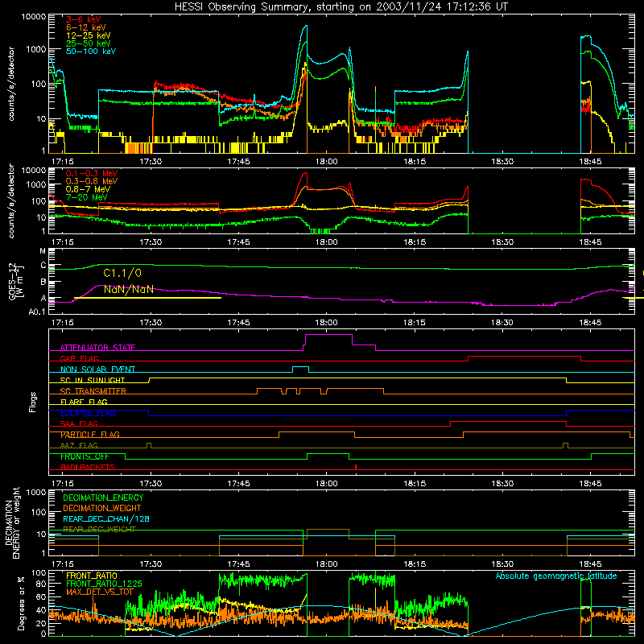Click the raised attenuator state step
The image size is (644, 644).
[328, 335]
